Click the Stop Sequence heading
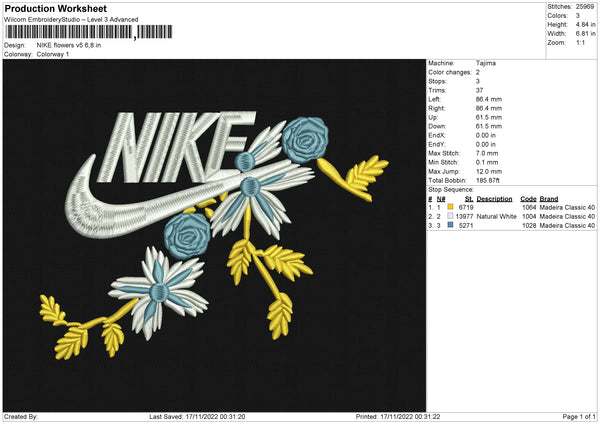The height and width of the screenshot is (424, 600). coord(451,190)
